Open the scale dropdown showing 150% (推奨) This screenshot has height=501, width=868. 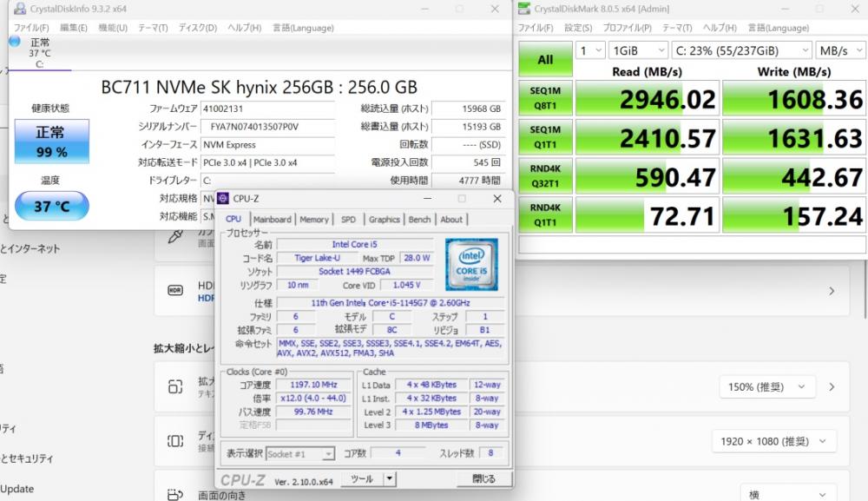tap(767, 387)
